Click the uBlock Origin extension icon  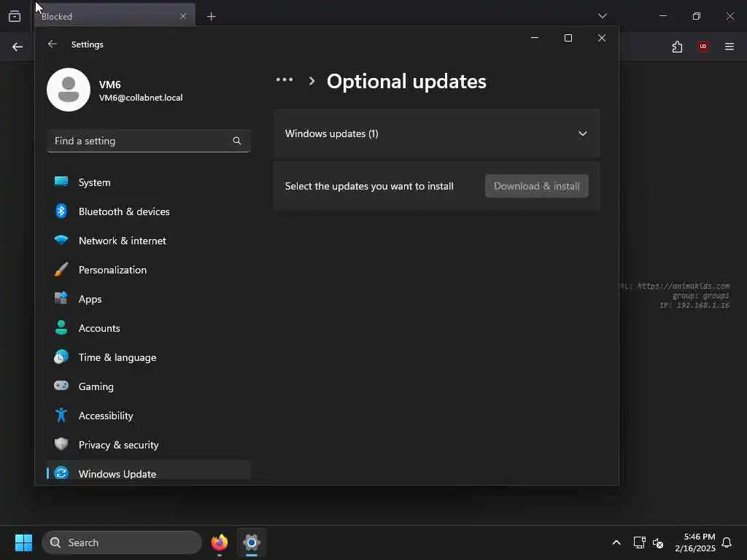click(703, 47)
